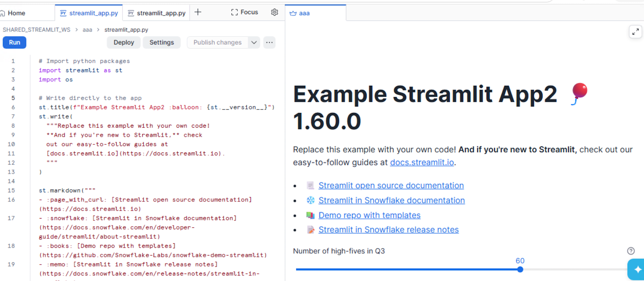
Task: Expand the Publish changes dropdown arrow
Action: click(x=254, y=43)
